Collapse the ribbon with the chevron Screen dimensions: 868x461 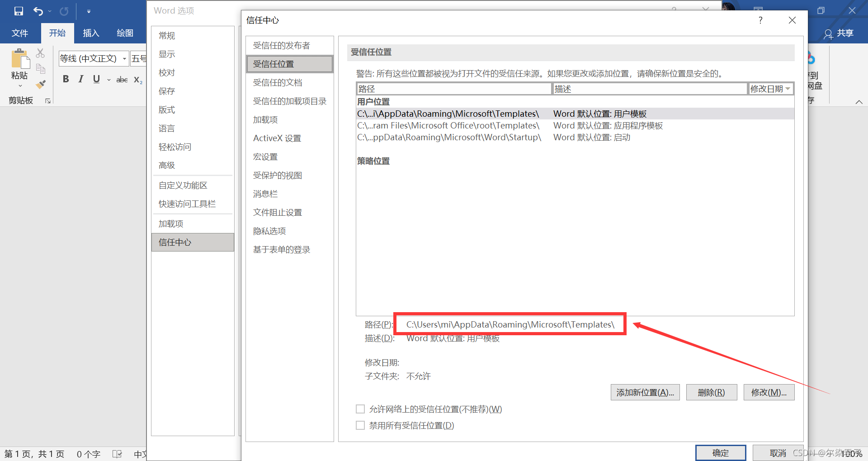click(x=859, y=102)
